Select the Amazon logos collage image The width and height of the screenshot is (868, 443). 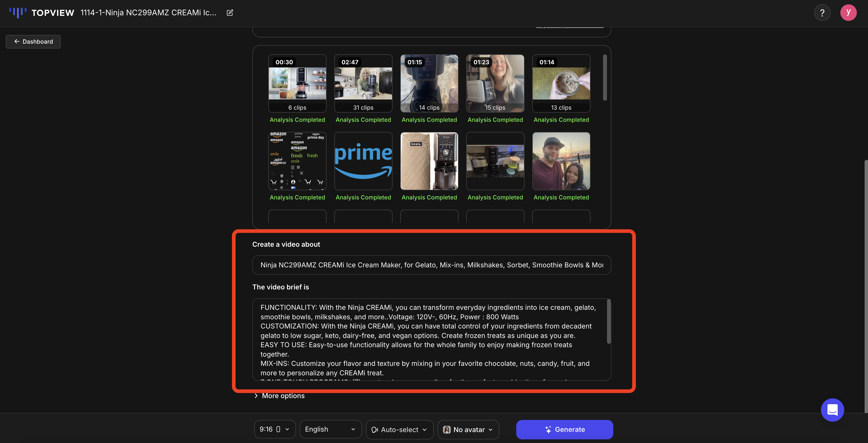click(297, 161)
